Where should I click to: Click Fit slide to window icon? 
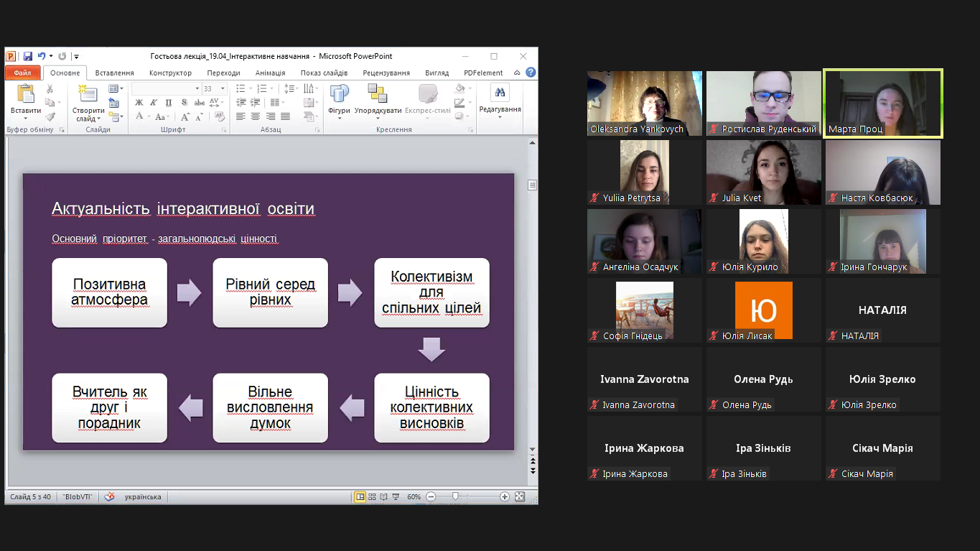coord(520,496)
